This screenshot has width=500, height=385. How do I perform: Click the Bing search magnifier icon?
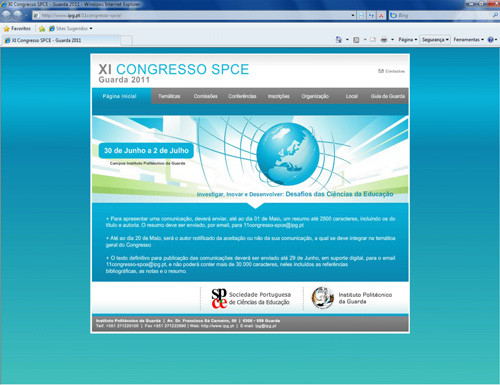[x=495, y=15]
